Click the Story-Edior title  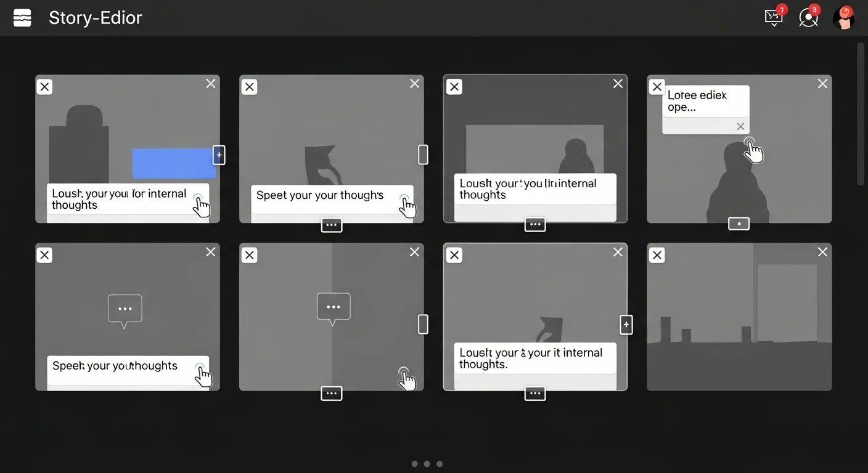click(95, 18)
